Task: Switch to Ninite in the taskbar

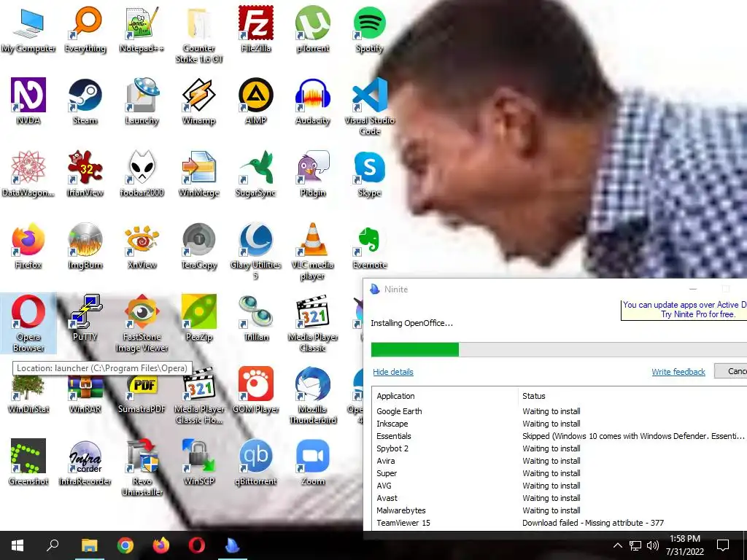Action: point(233,545)
